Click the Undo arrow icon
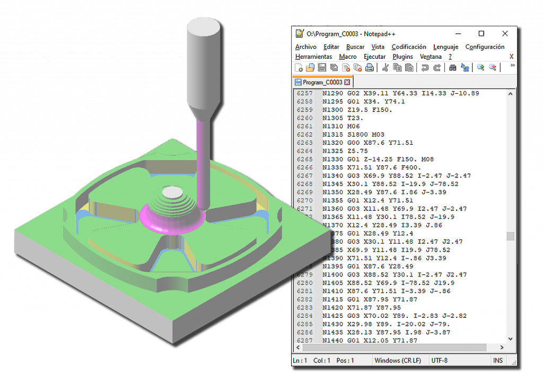The image size is (543, 392). tap(425, 67)
